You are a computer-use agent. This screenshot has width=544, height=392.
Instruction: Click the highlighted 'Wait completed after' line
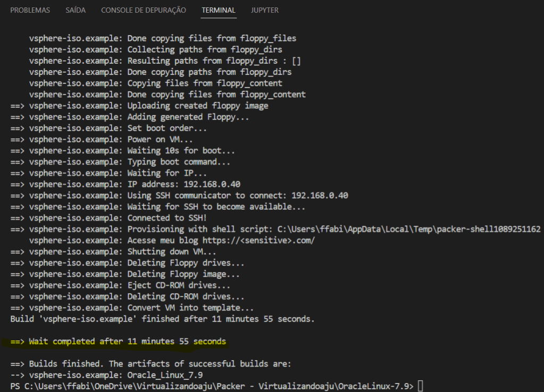click(x=128, y=342)
